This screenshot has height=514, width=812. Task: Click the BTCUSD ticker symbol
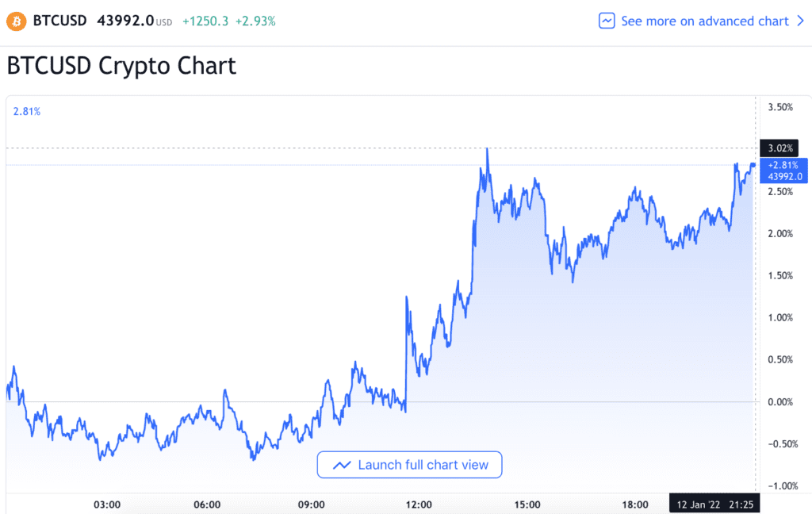point(59,21)
